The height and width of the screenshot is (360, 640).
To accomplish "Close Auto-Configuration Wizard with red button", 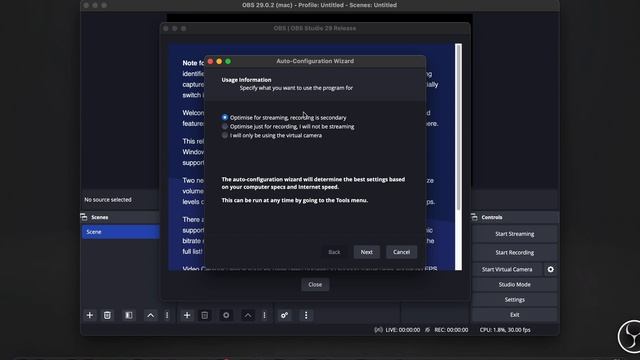I will click(x=210, y=61).
